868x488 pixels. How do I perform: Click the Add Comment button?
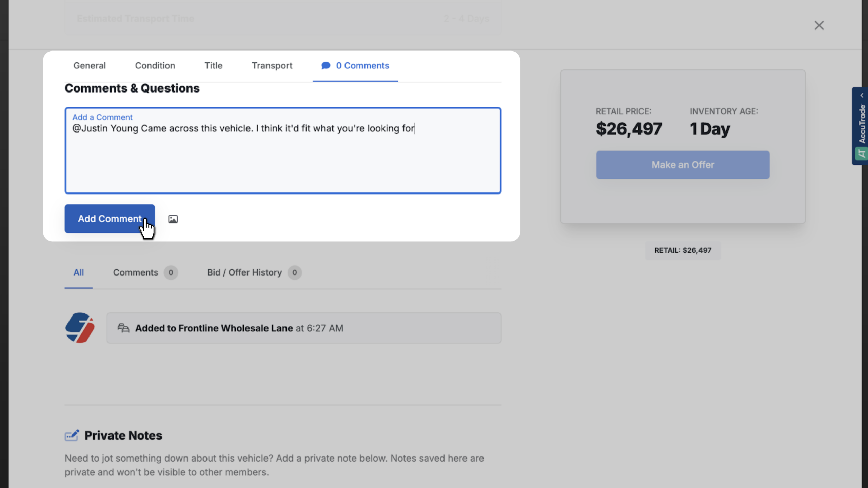click(x=110, y=219)
